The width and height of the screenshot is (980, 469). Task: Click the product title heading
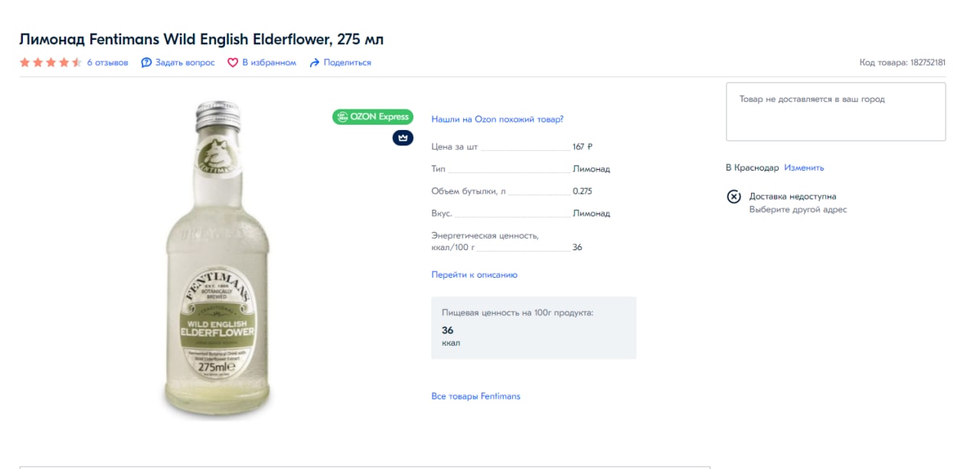tap(201, 39)
